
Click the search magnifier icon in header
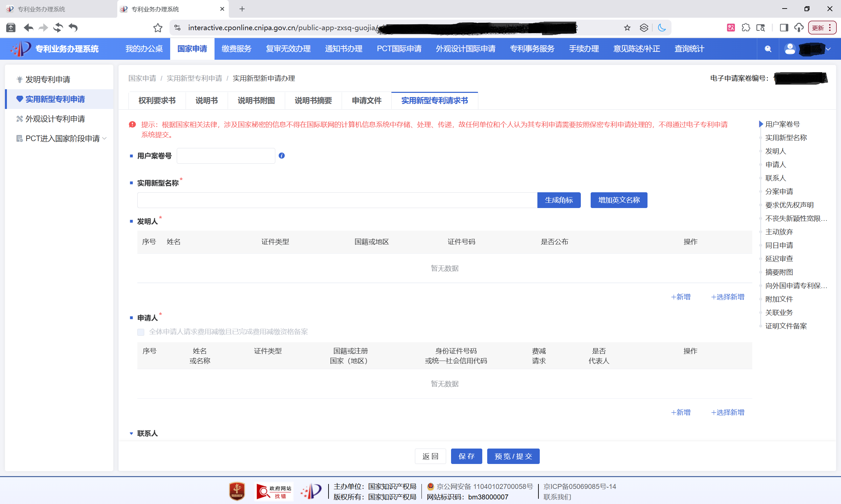point(767,49)
